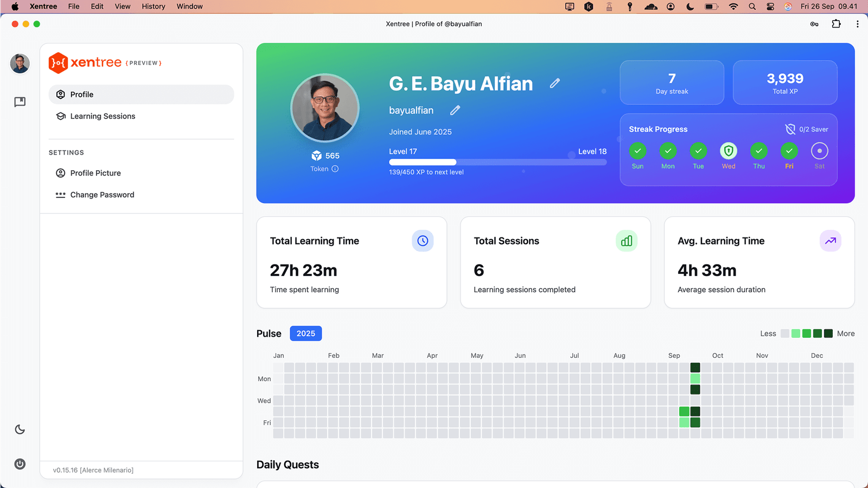The height and width of the screenshot is (488, 868).
Task: Open Profile Picture settings
Action: click(x=95, y=173)
